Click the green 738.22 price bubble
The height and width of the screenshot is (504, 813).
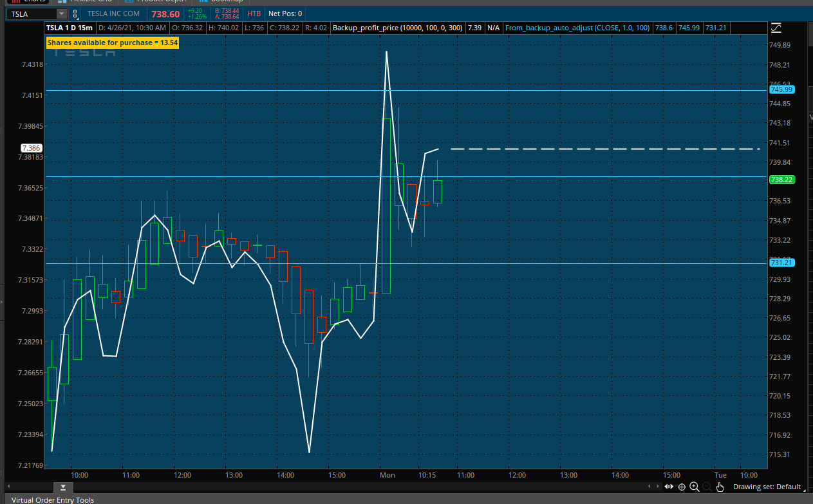point(782,180)
